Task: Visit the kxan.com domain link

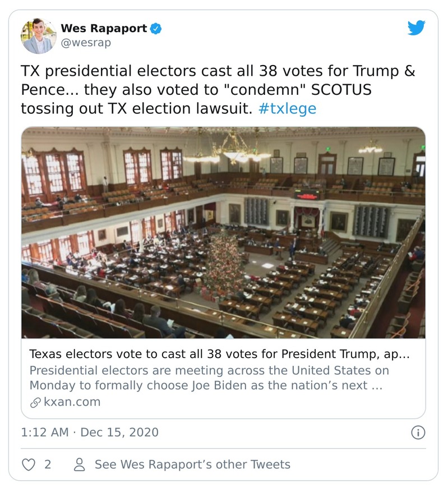Action: click(72, 402)
